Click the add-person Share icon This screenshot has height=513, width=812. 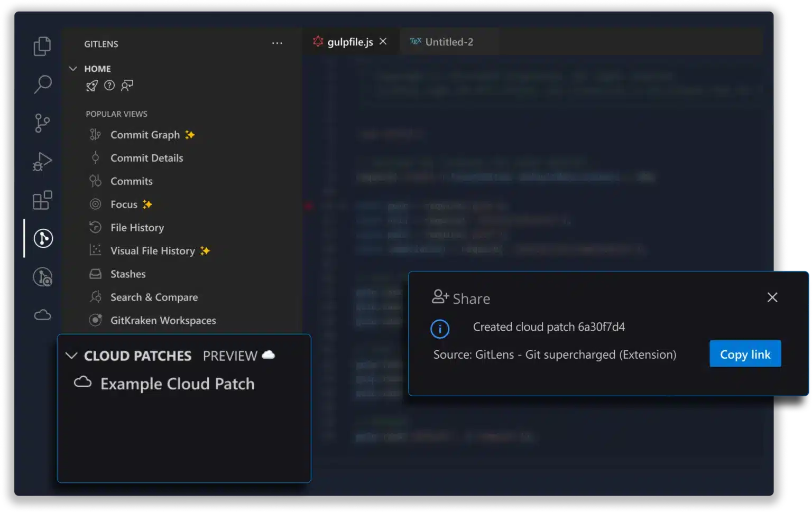[x=440, y=296]
